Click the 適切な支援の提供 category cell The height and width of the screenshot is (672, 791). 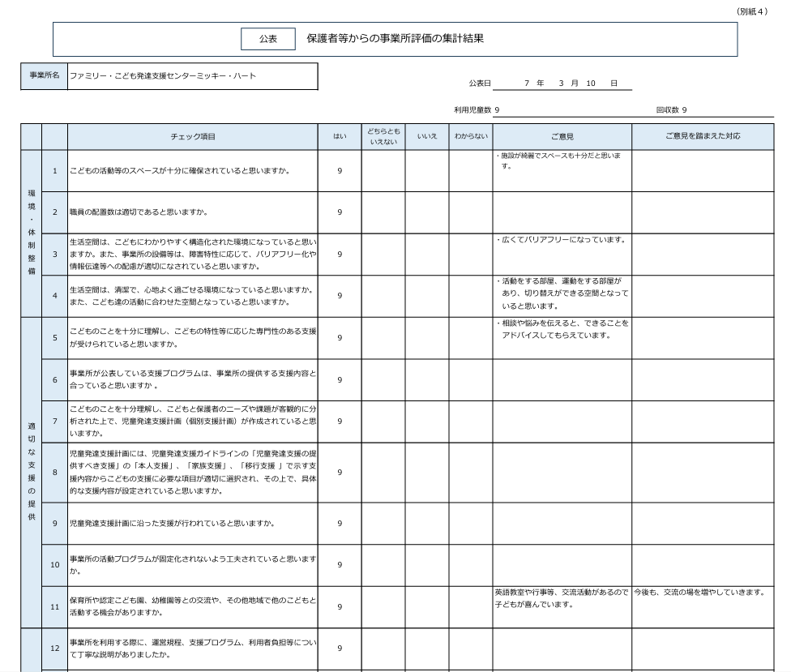(31, 471)
